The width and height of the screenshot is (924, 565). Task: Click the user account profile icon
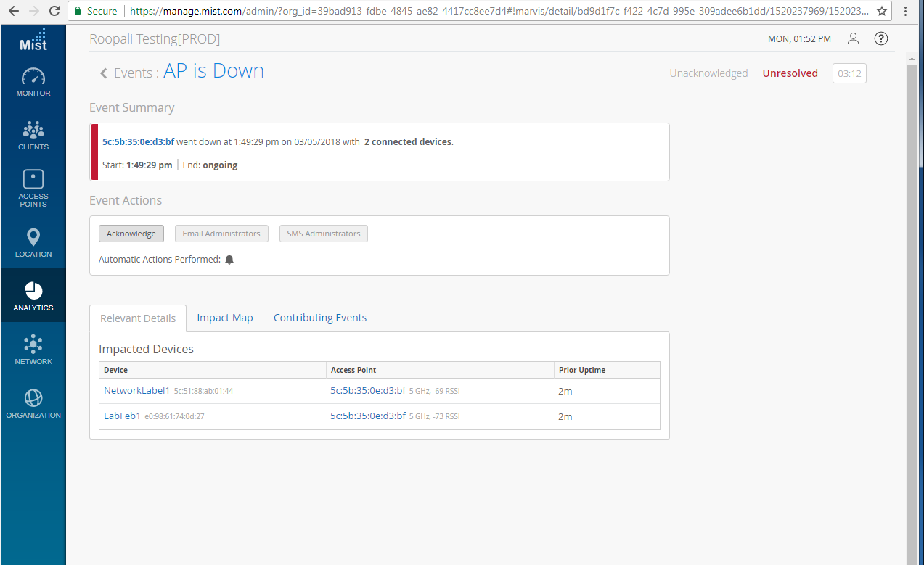(854, 38)
